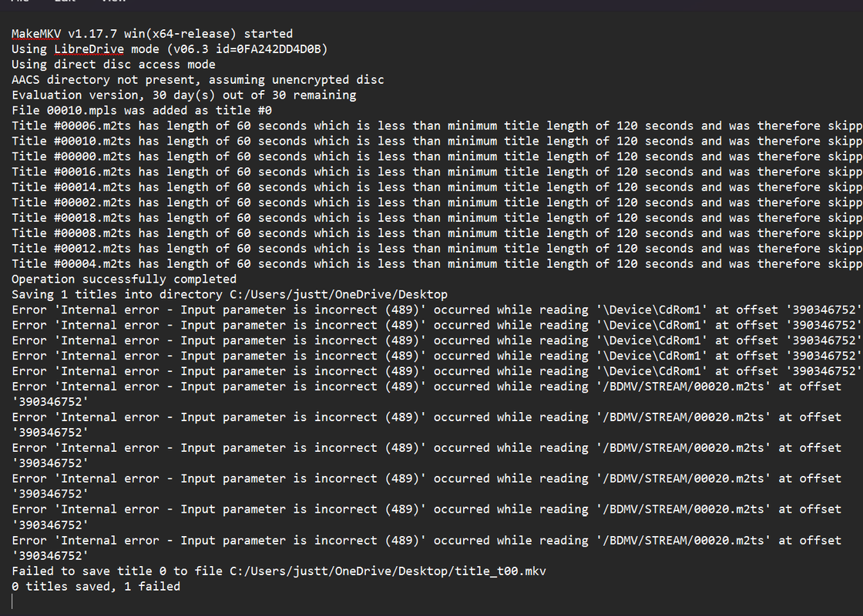Click Title #00000.m2ts text

tap(71, 157)
